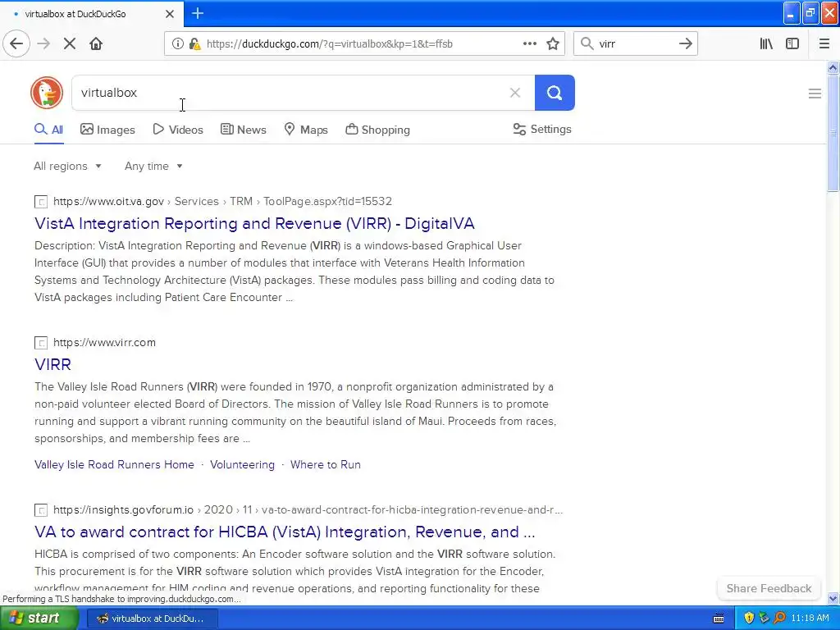Switch to Shopping results

pos(377,130)
